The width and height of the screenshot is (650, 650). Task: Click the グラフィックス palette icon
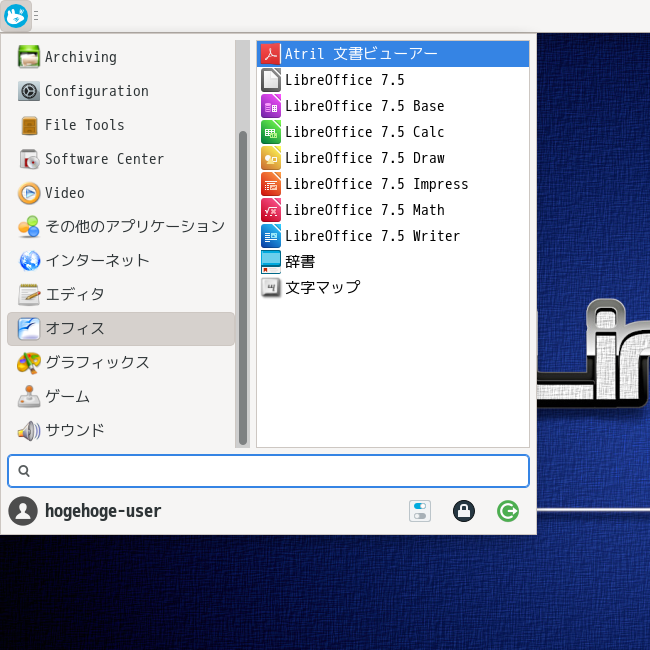(29, 363)
